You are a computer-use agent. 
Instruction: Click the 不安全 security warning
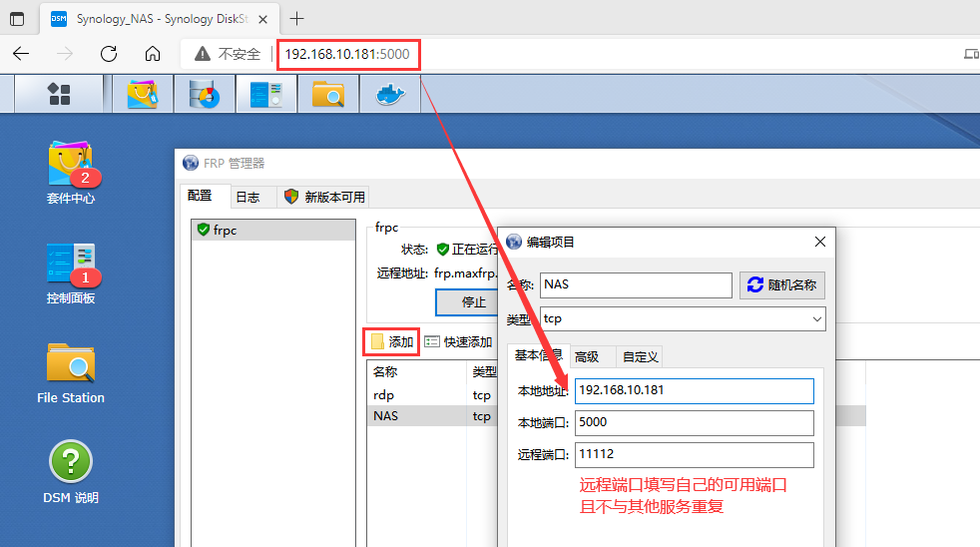coord(228,54)
